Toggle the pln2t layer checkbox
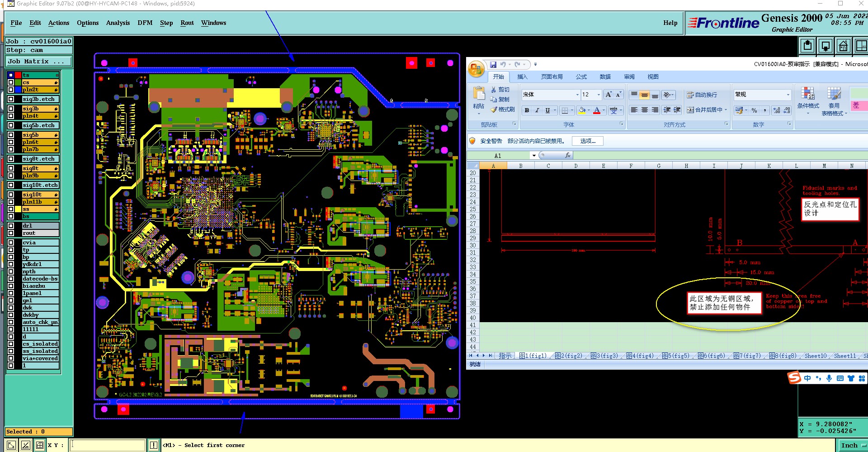The image size is (868, 452). point(10,90)
